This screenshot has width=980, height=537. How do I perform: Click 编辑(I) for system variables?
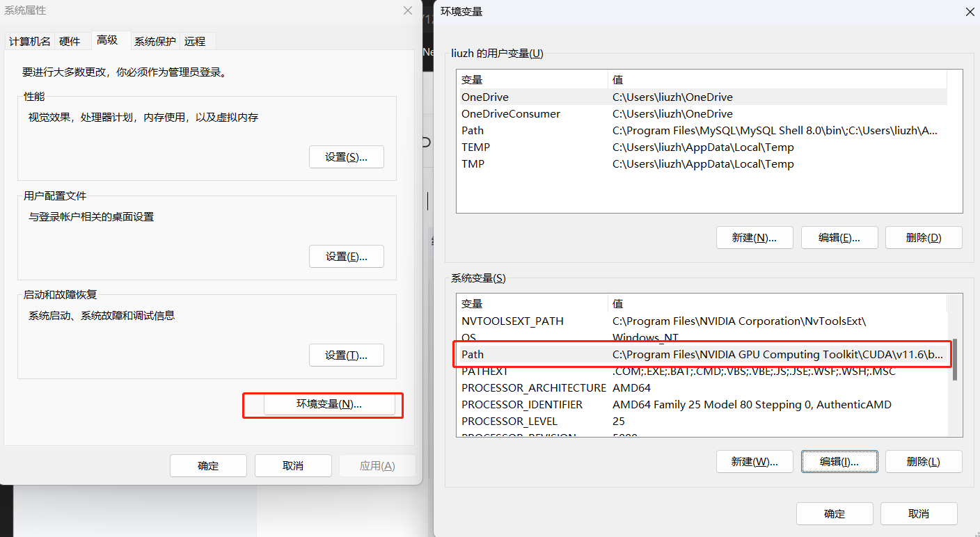coord(839,461)
